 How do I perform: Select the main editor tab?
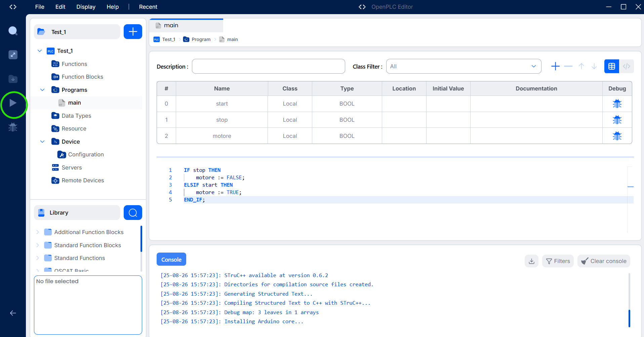click(x=186, y=25)
